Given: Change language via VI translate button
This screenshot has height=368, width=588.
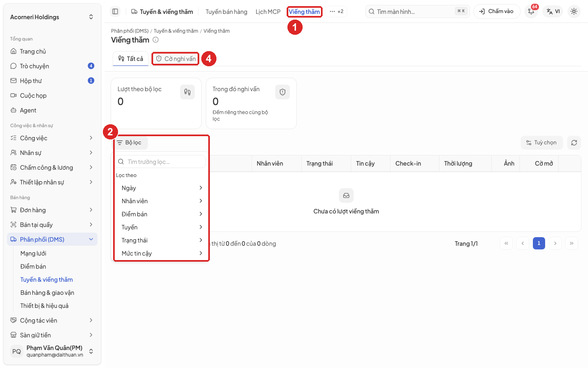Looking at the screenshot, I should tap(553, 11).
